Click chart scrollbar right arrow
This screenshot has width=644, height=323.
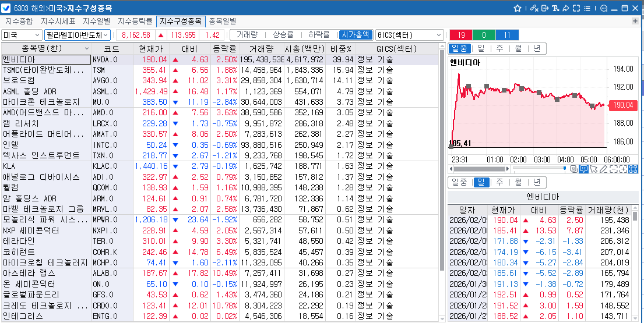[508, 169]
